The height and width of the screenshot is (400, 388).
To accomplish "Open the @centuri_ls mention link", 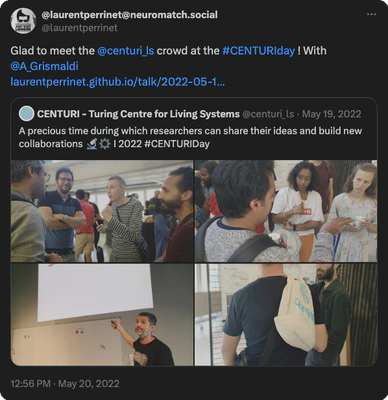I will pos(126,51).
